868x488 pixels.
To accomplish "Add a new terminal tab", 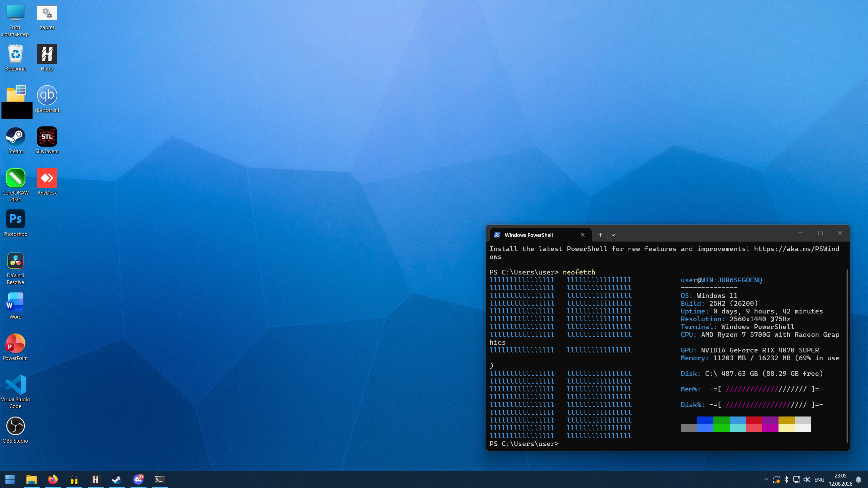I will click(x=600, y=235).
